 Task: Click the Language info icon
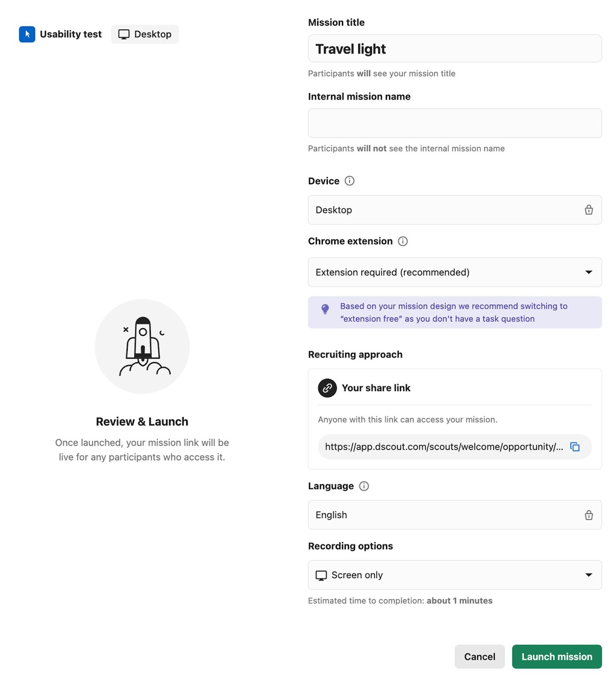point(364,486)
